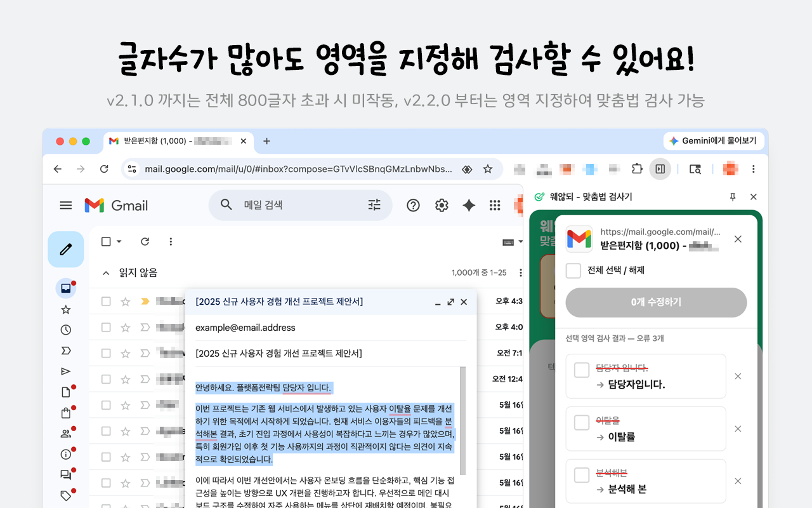The height and width of the screenshot is (508, 812).
Task: Open a new browser tab
Action: [266, 141]
